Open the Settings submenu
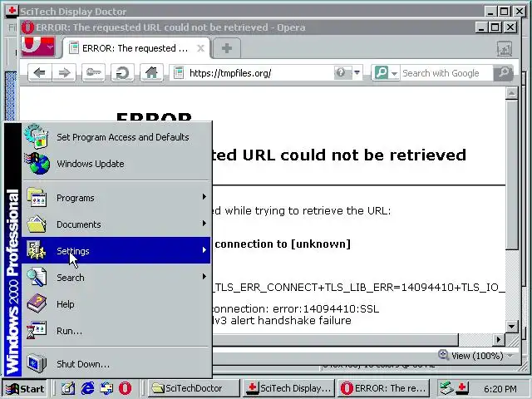The height and width of the screenshot is (399, 532). click(116, 250)
